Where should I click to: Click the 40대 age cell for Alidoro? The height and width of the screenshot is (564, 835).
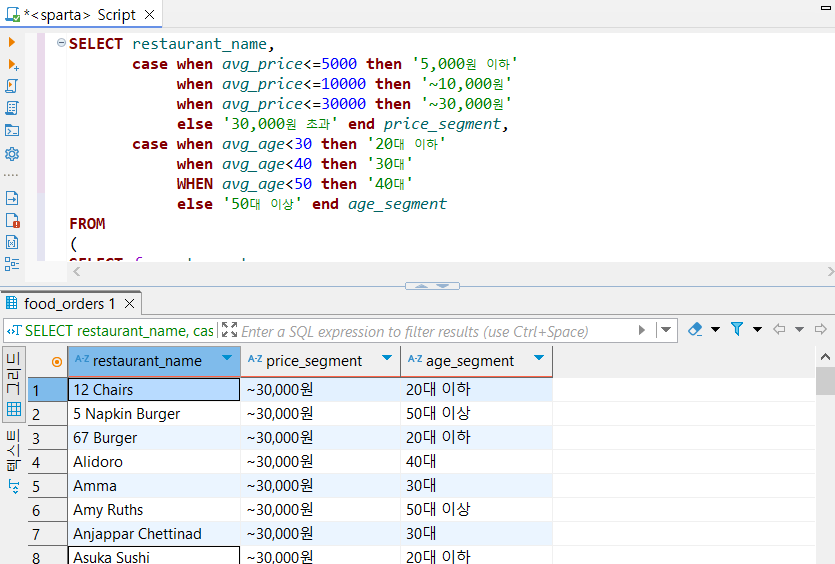coord(477,462)
